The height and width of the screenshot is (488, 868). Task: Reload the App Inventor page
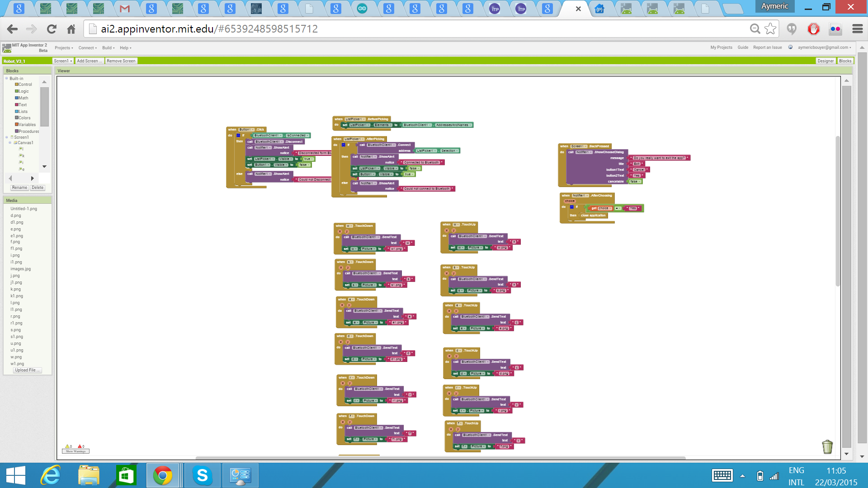click(x=52, y=29)
